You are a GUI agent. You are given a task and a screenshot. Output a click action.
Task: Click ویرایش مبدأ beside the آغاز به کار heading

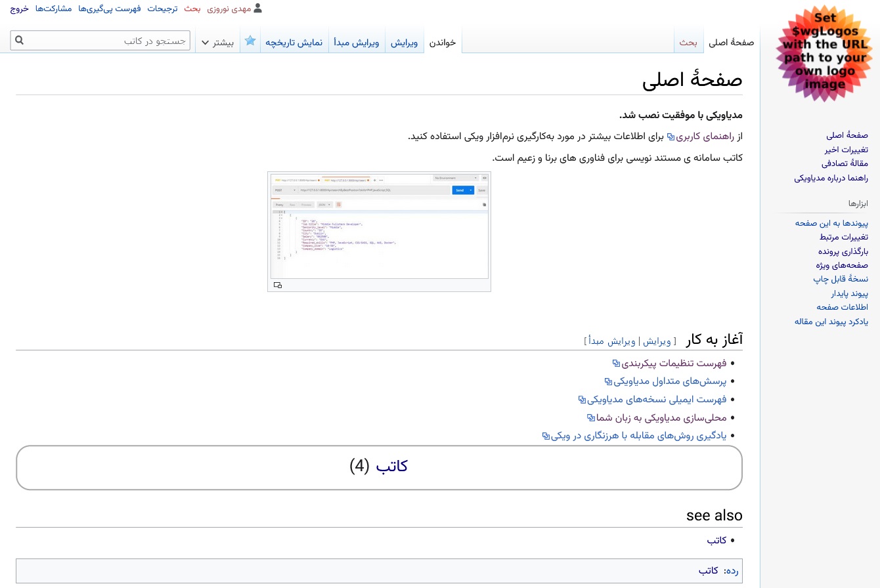612,341
